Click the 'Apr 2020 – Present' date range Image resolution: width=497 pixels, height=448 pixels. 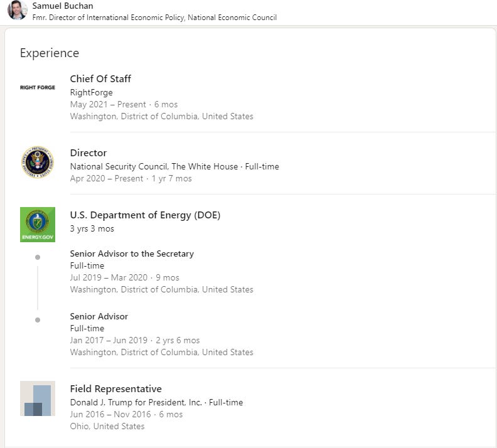point(107,178)
